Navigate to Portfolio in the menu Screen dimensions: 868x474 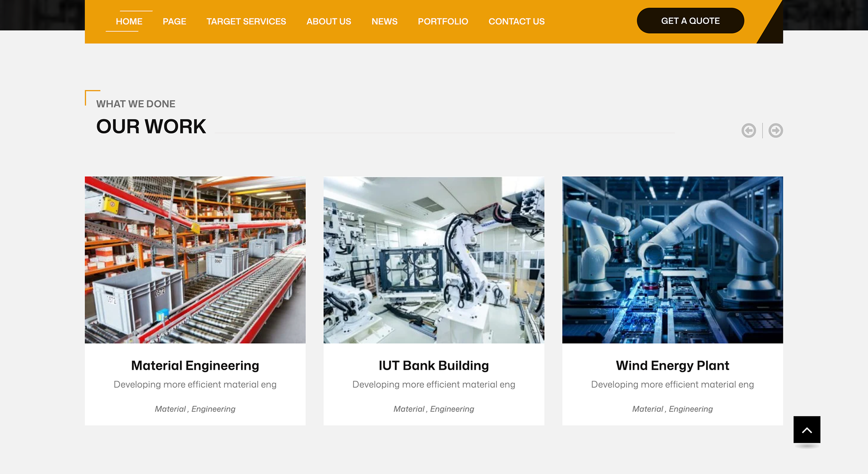point(443,22)
